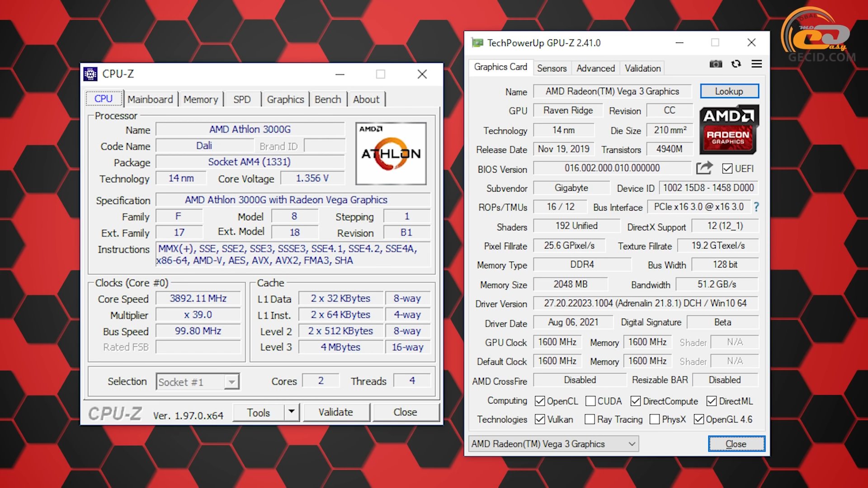
Task: Open the Graphics Card tab in GPU-Z
Action: pos(500,67)
